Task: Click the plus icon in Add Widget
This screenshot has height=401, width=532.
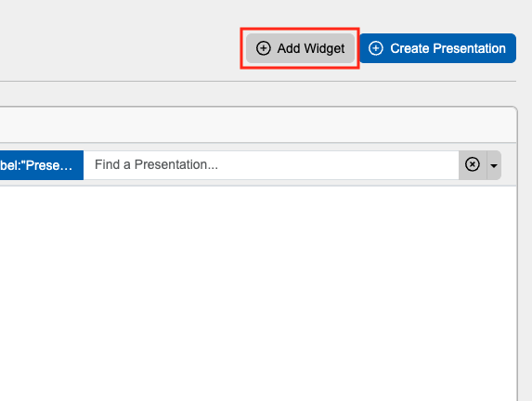Action: 264,48
